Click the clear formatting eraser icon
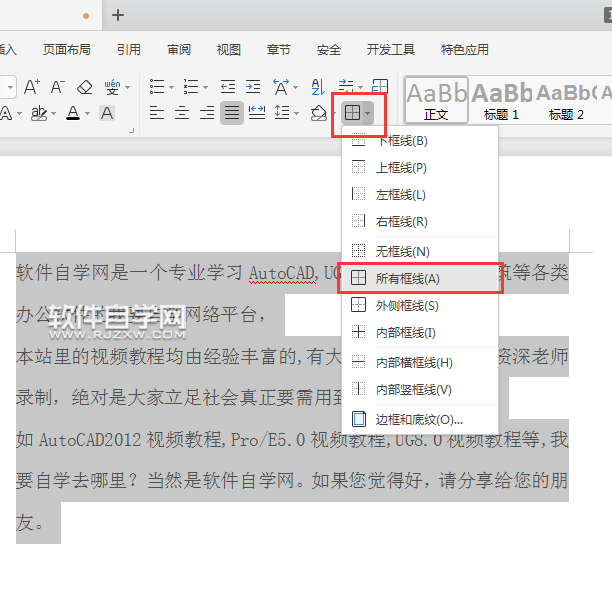This screenshot has height=595, width=612. (x=85, y=87)
